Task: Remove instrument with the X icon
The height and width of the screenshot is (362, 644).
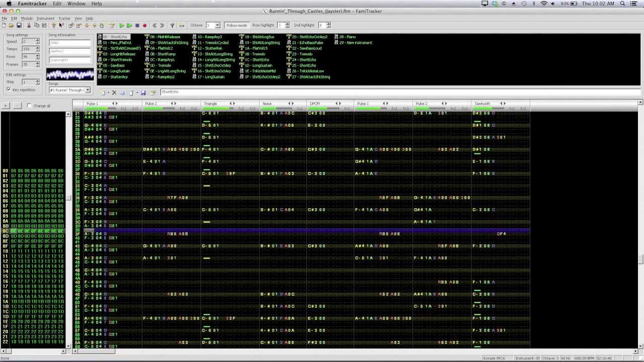Action: pyautogui.click(x=114, y=93)
